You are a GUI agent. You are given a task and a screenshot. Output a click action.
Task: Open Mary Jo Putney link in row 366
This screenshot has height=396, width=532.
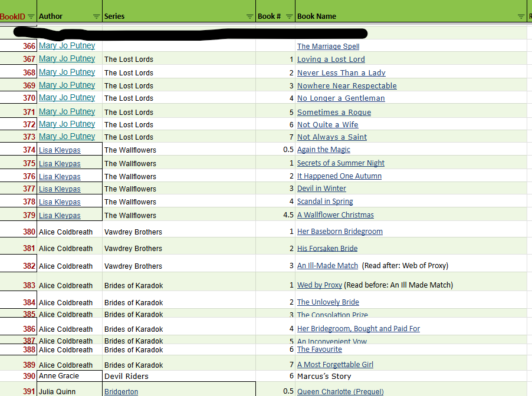coord(67,46)
